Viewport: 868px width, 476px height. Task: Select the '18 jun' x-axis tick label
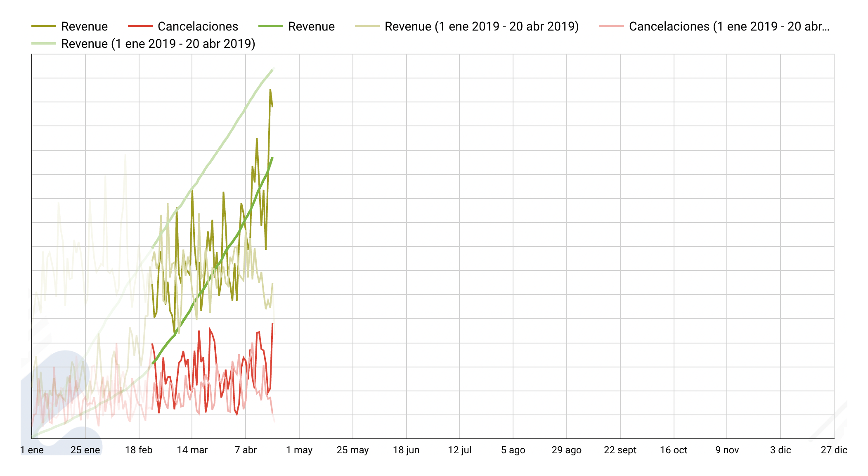tap(406, 450)
